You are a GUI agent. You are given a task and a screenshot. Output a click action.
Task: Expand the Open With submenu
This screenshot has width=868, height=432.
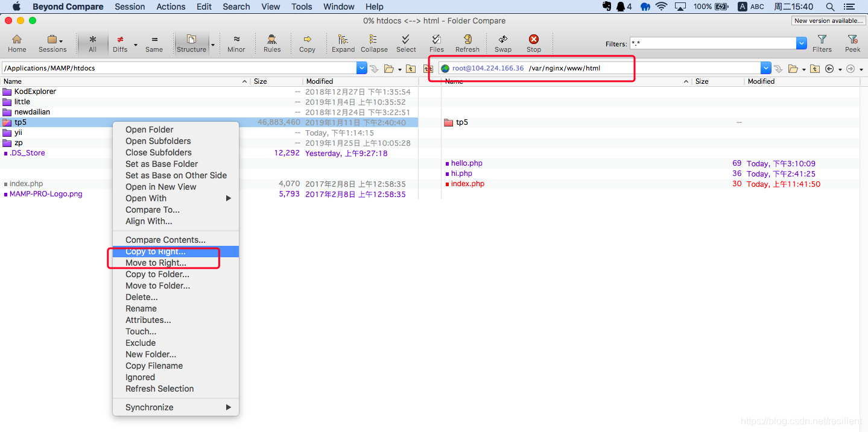click(176, 198)
